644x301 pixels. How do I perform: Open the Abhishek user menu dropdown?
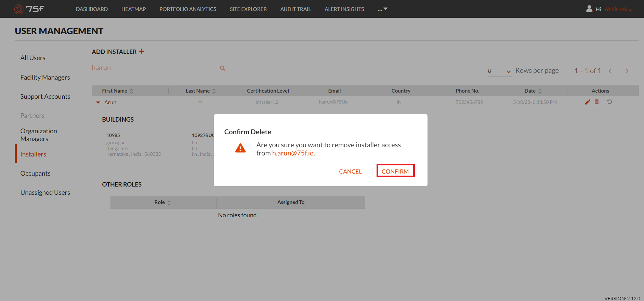pyautogui.click(x=618, y=9)
